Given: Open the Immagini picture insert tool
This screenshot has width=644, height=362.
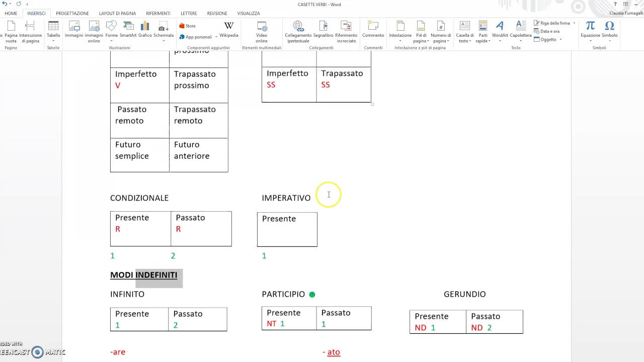Looking at the screenshot, I should [74, 30].
